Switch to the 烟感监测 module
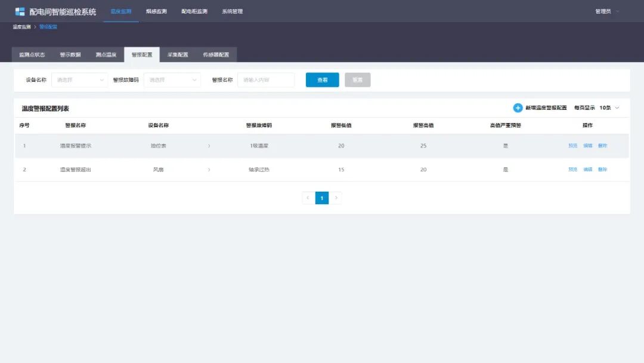 (156, 11)
